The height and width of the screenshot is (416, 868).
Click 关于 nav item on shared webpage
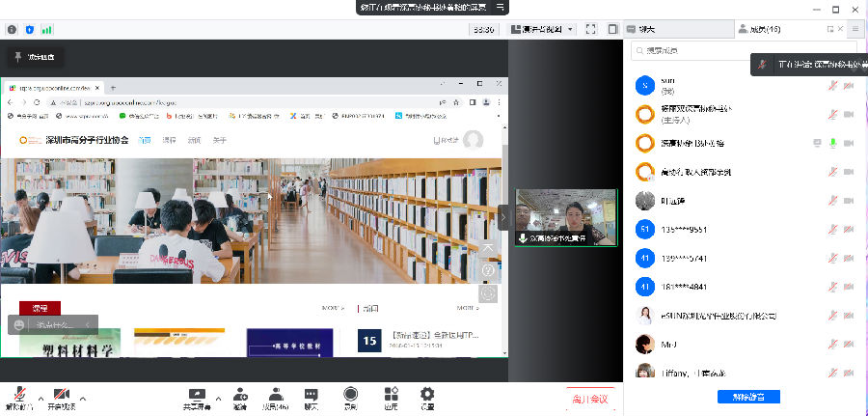pos(220,140)
